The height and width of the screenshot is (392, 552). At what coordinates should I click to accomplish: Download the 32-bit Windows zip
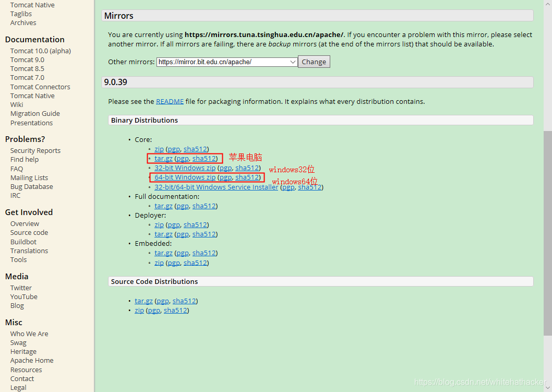(185, 168)
